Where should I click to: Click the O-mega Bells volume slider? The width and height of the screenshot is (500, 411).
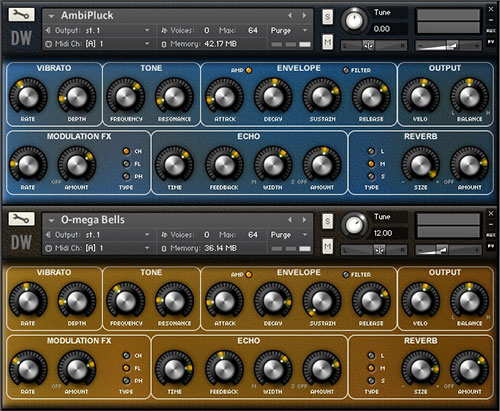pyautogui.click(x=448, y=250)
